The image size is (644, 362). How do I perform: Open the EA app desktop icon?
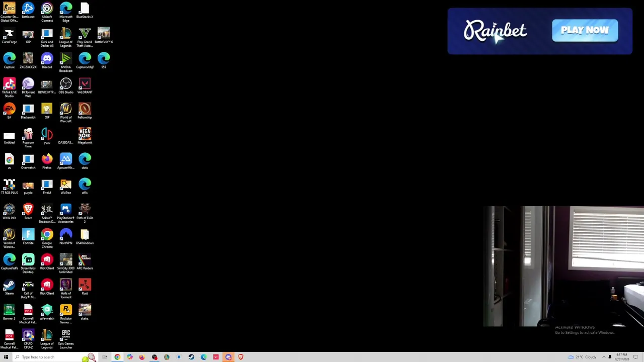9,112
